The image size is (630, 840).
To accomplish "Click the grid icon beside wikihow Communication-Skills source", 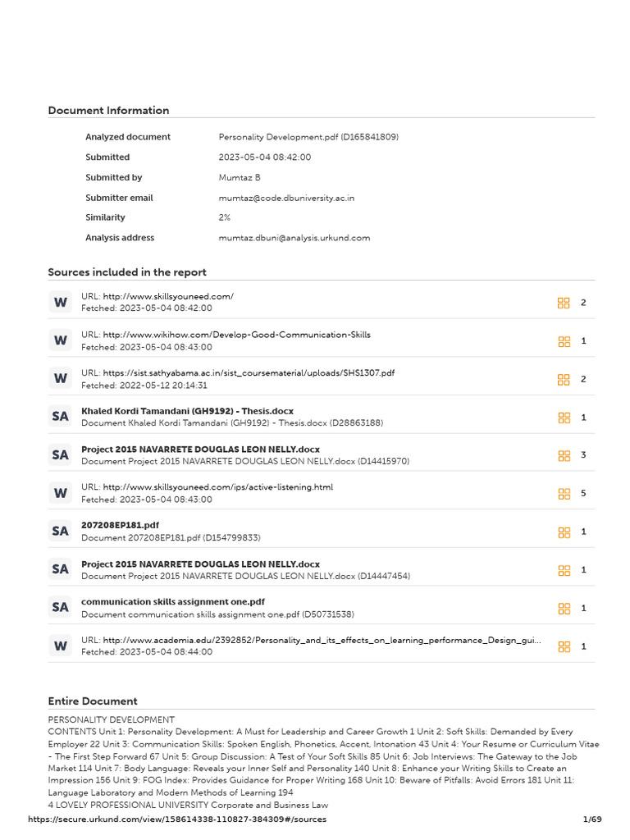I will [564, 341].
